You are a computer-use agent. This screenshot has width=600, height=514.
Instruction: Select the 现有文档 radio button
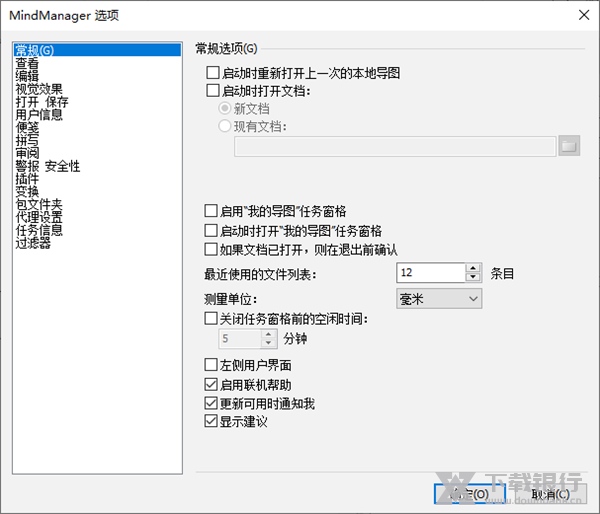click(x=225, y=126)
